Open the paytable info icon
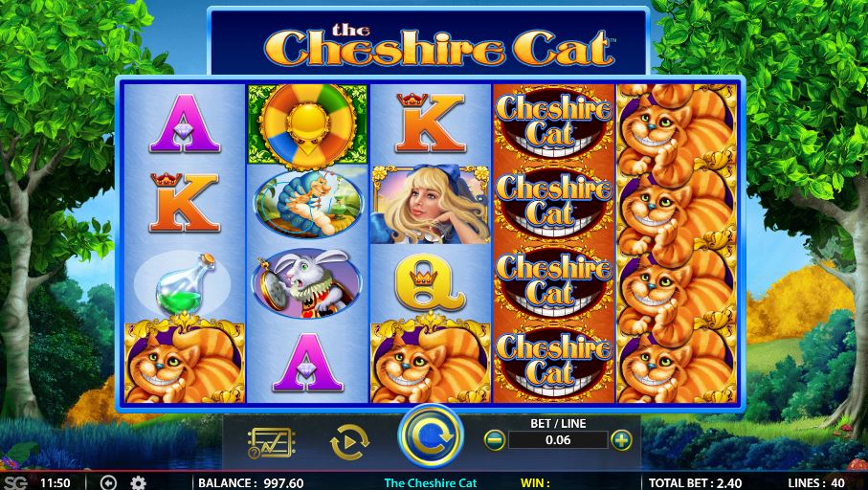868x490 pixels. (x=271, y=443)
